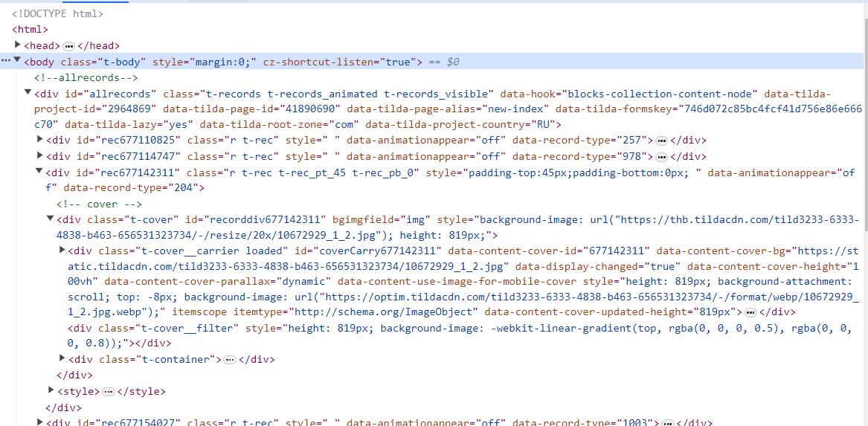Collapse the t-cover div node
The width and height of the screenshot is (868, 426).
51,219
